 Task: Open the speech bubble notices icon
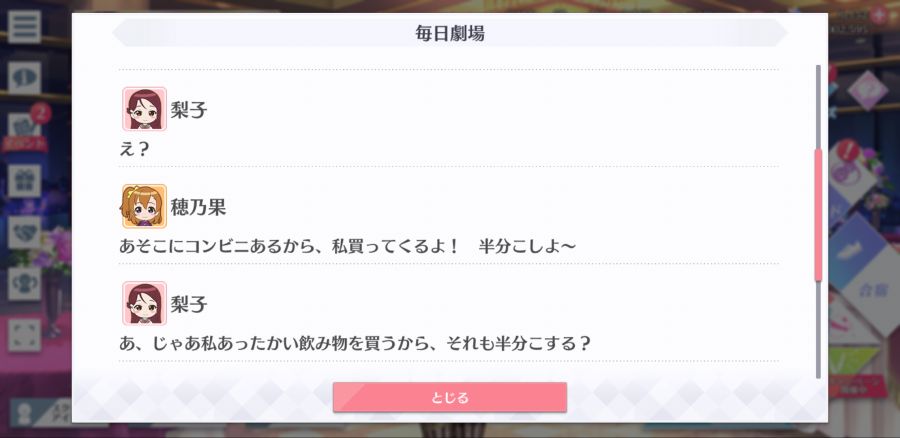click(24, 78)
